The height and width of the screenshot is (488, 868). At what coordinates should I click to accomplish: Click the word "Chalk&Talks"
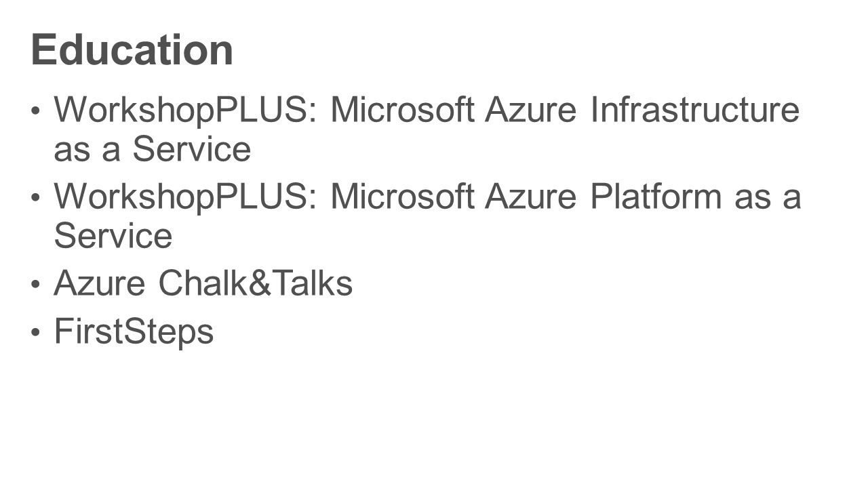pos(256,283)
